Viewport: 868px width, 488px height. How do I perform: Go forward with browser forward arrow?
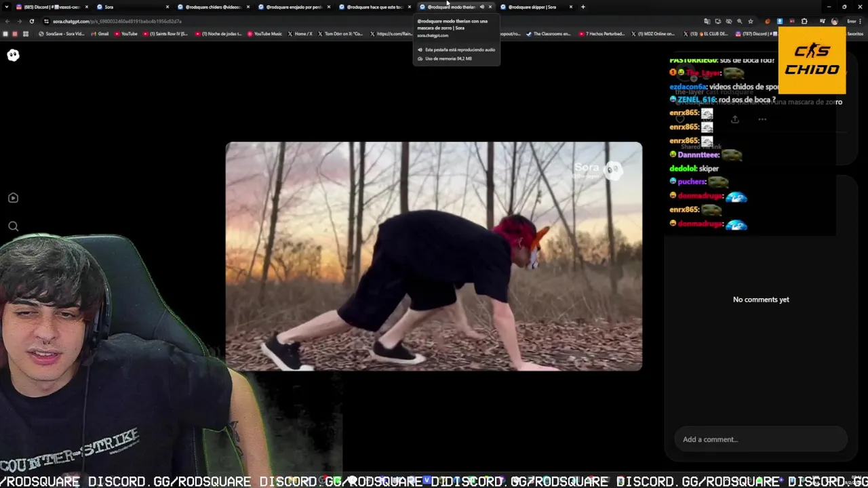19,21
